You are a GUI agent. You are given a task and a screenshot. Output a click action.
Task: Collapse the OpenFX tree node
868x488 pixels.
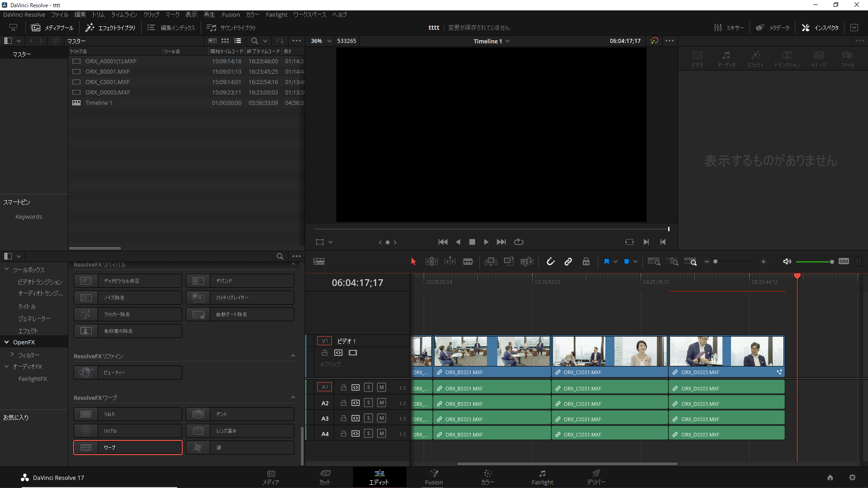(x=7, y=343)
